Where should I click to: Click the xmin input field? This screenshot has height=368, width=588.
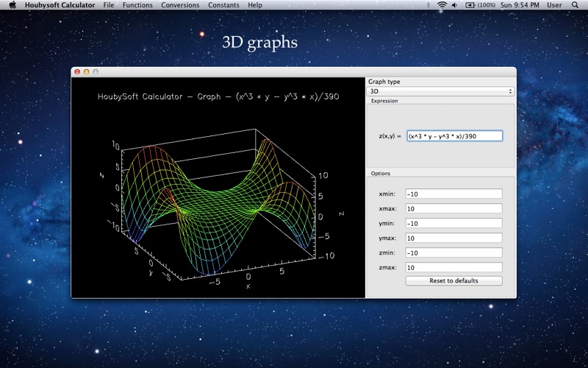click(453, 194)
